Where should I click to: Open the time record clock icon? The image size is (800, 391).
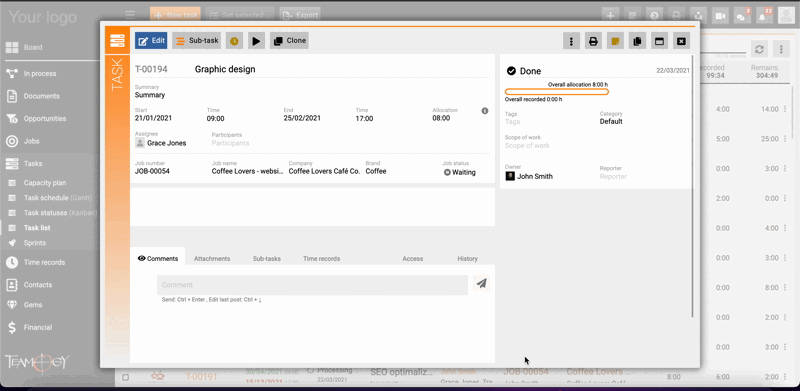point(234,41)
